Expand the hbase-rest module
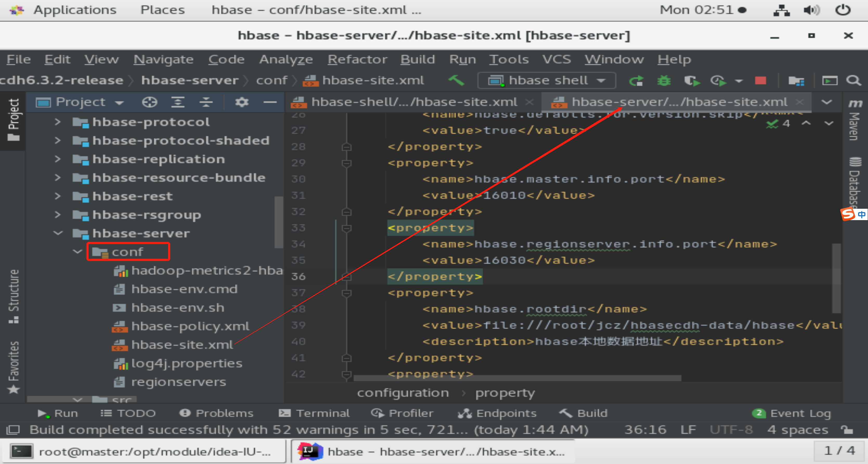This screenshot has height=464, width=868. tap(58, 196)
